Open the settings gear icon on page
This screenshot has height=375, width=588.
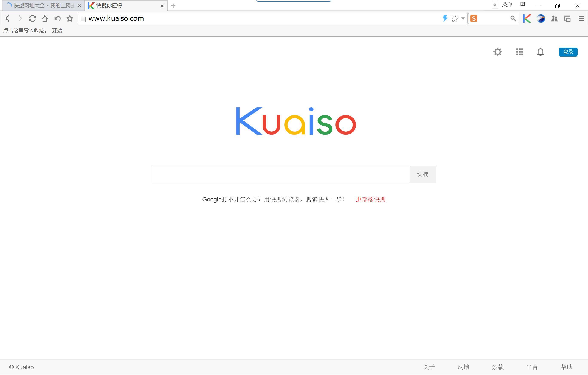coord(497,52)
